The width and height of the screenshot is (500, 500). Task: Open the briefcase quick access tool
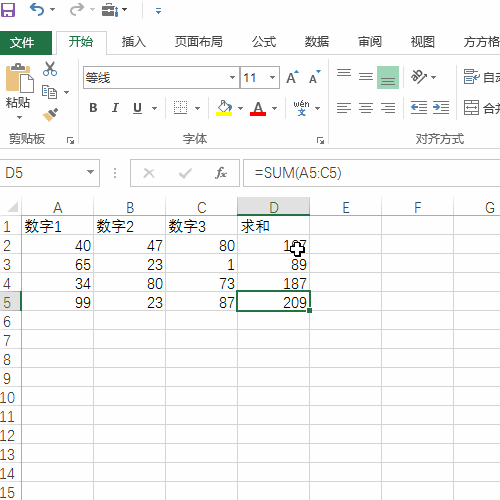[x=110, y=10]
